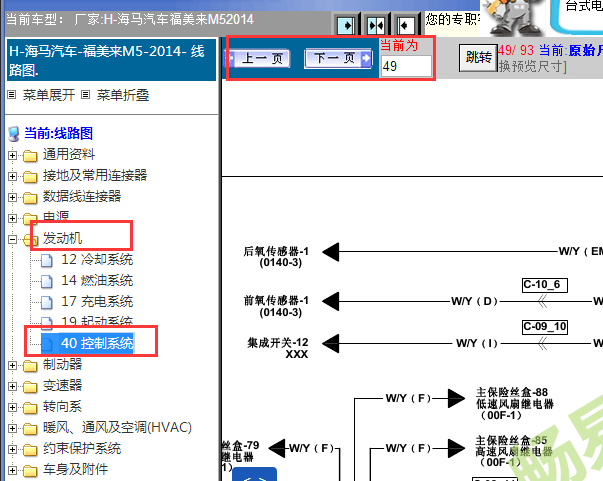The width and height of the screenshot is (603, 481).
Task: Expand the 变速器 folder
Action: click(12, 386)
